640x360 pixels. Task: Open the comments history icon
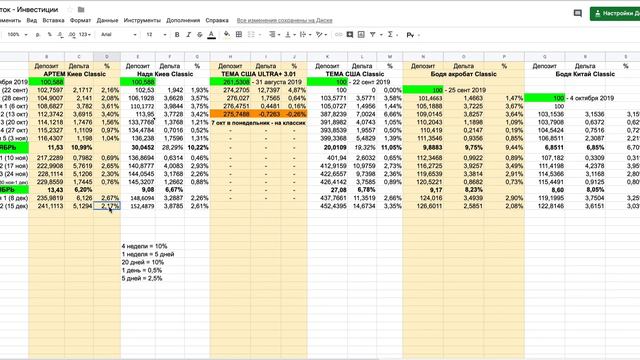click(578, 13)
